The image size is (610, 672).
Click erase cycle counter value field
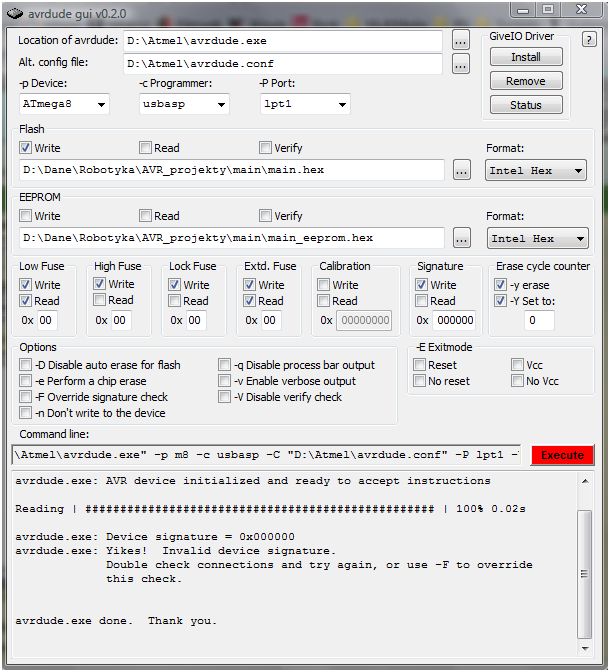(x=539, y=320)
